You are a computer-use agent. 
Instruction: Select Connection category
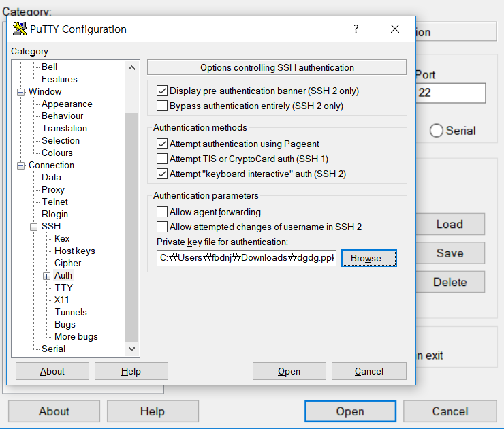click(x=52, y=165)
